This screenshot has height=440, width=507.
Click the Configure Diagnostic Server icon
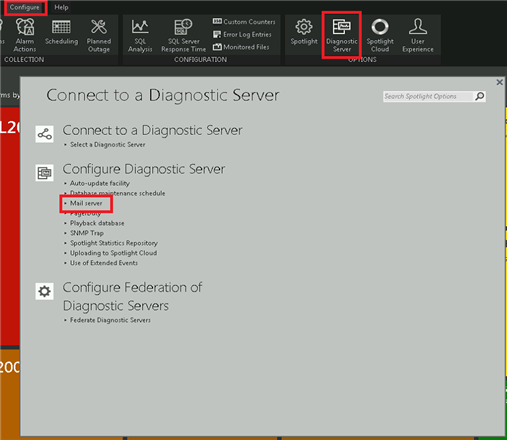click(44, 173)
